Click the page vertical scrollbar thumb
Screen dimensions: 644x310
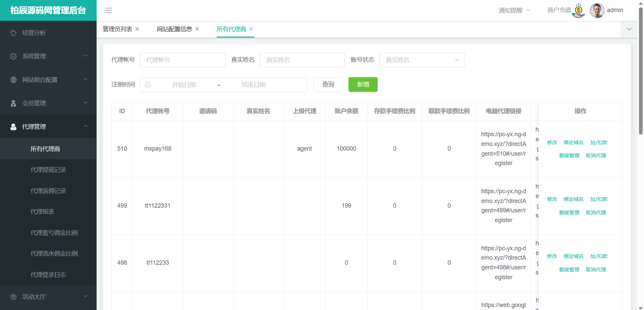[x=641, y=70]
